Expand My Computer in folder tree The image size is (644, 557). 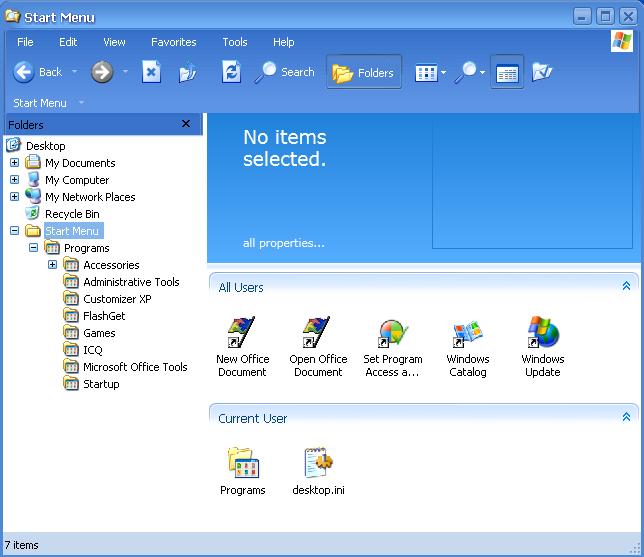point(14,180)
